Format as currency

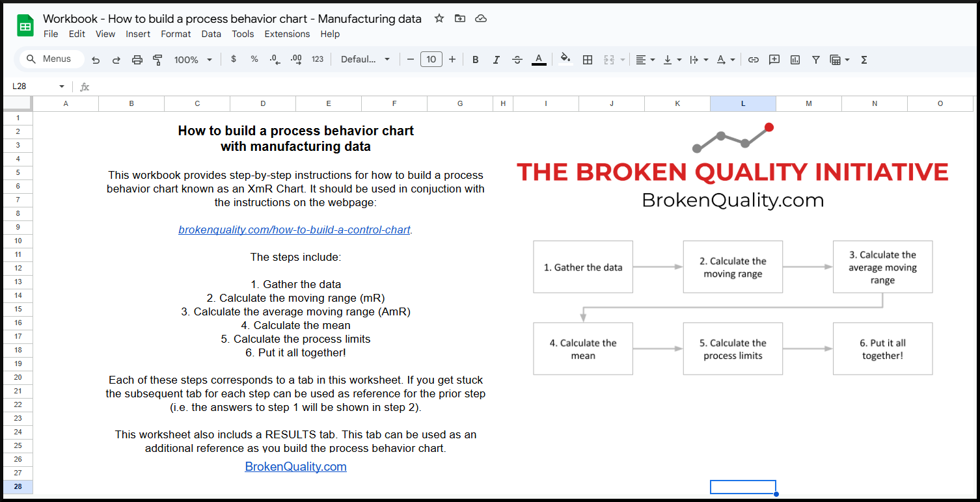click(234, 59)
